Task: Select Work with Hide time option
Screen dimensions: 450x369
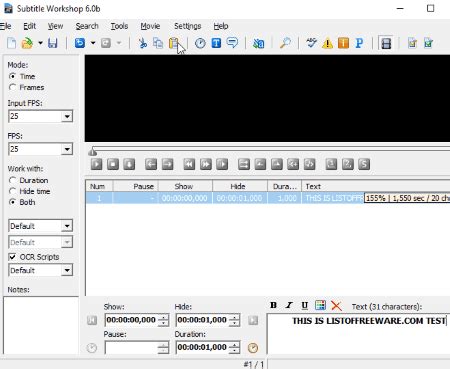Action: click(12, 191)
